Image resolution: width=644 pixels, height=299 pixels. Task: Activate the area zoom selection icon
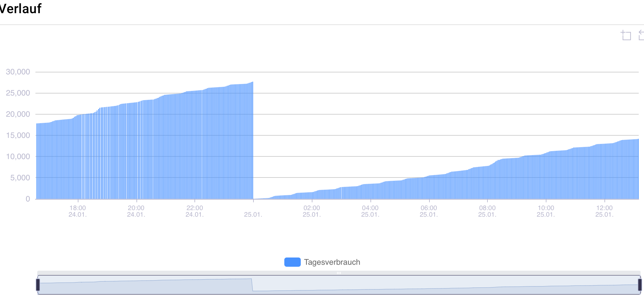626,35
